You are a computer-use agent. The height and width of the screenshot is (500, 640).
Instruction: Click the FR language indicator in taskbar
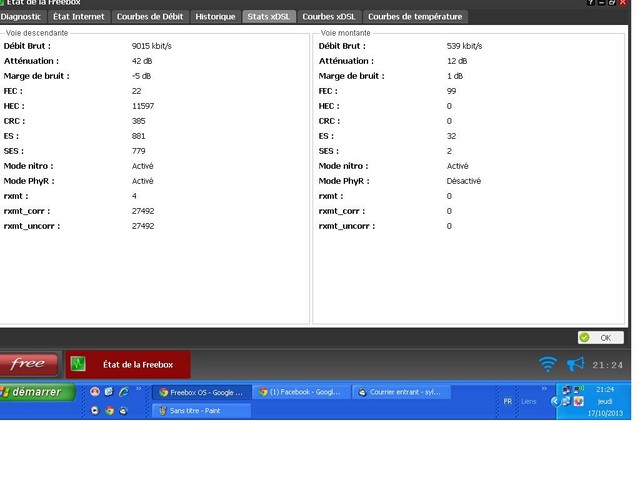508,400
